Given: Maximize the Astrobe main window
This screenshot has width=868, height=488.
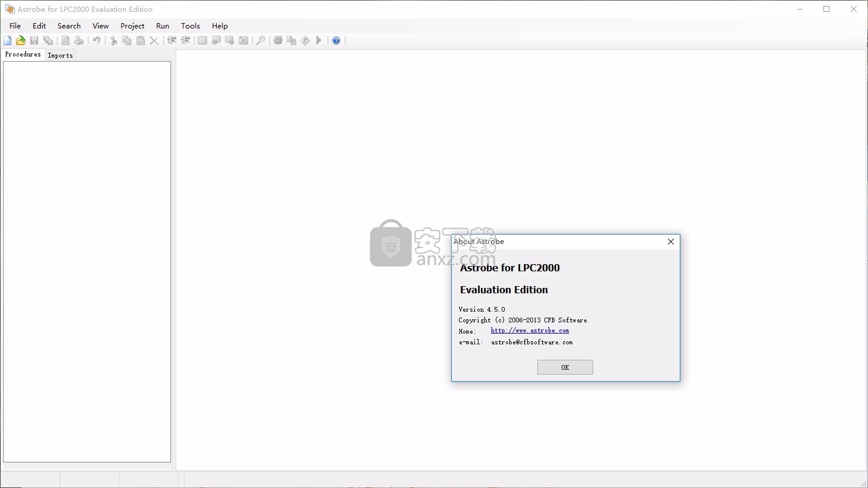Looking at the screenshot, I should [x=826, y=9].
